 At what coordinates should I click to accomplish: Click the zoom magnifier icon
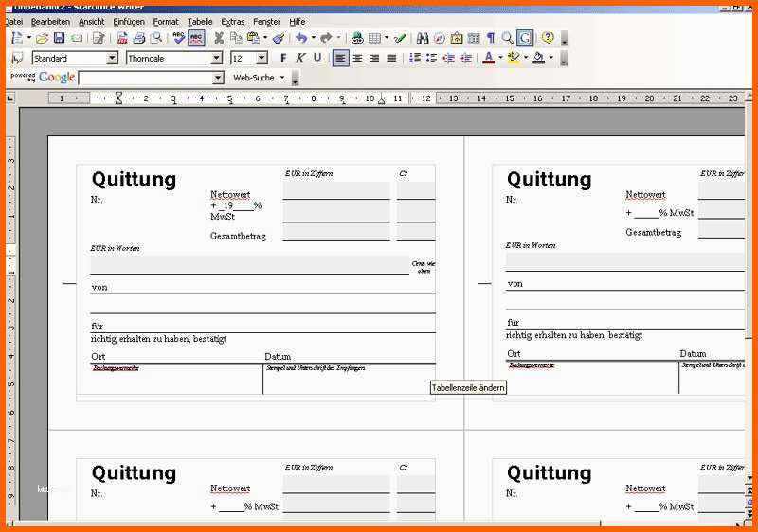(x=507, y=38)
